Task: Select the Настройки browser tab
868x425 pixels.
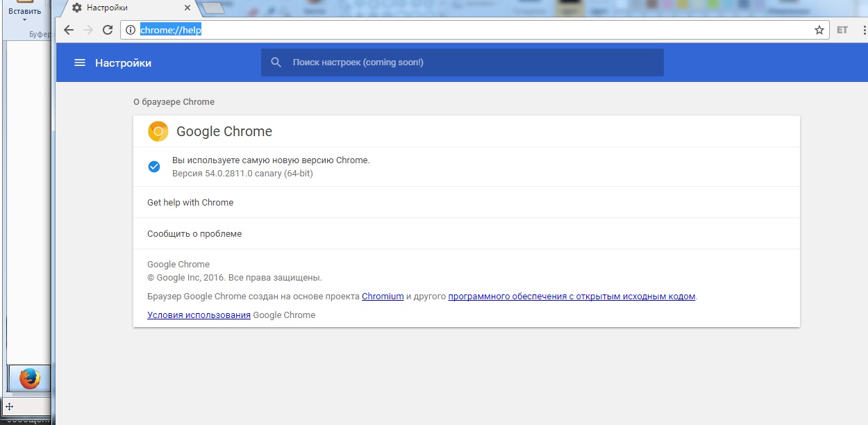Action: click(129, 8)
